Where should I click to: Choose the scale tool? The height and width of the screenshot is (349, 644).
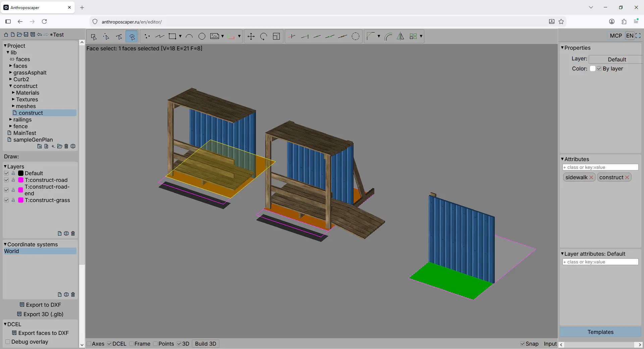coord(276,36)
